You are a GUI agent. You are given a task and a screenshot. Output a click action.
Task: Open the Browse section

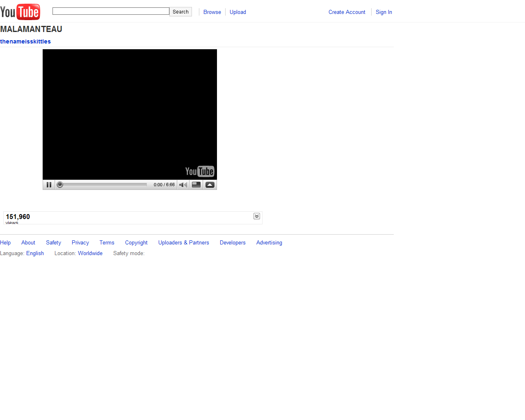tap(212, 12)
